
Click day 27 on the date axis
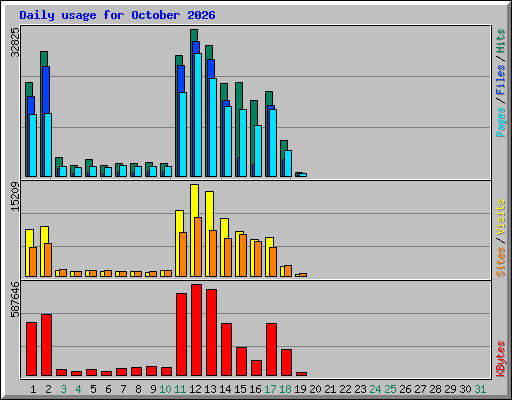pos(420,389)
